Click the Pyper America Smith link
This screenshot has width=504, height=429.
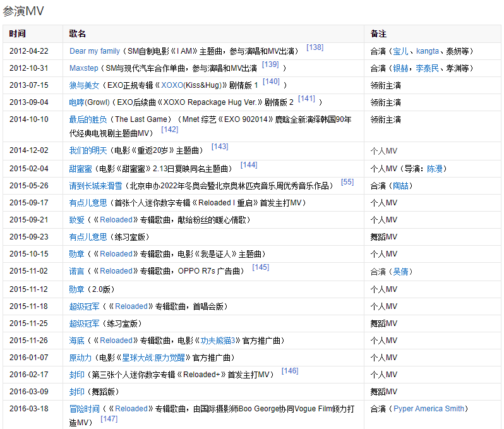428,409
